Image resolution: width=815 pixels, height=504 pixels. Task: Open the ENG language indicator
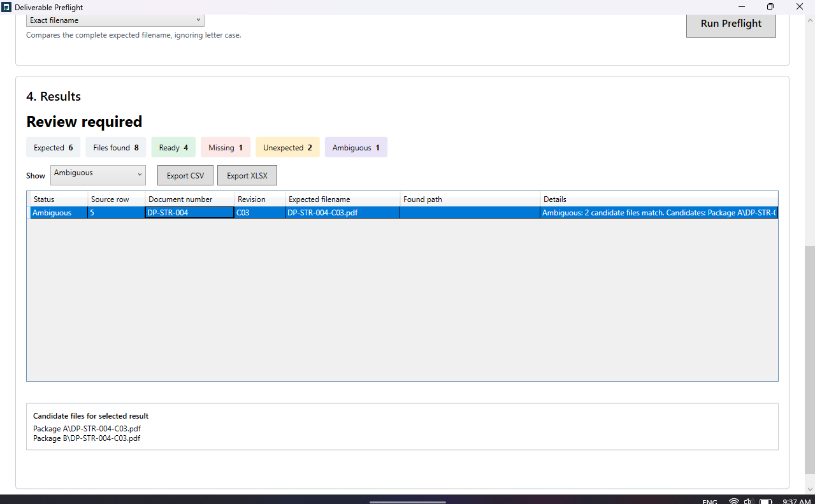[x=710, y=501]
